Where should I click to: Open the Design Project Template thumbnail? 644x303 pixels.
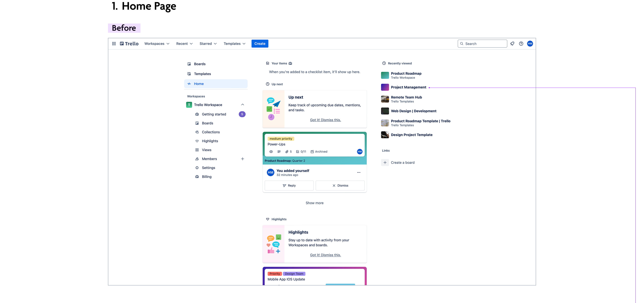pos(385,135)
